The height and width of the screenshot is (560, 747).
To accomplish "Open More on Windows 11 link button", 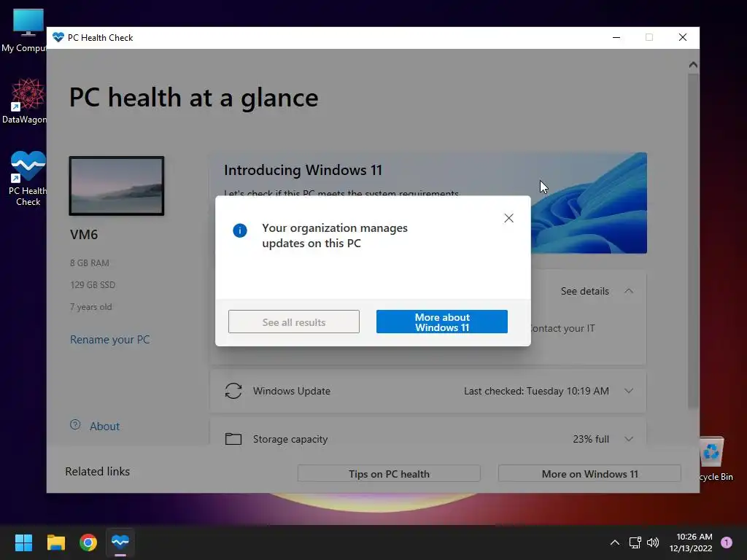I will [589, 474].
